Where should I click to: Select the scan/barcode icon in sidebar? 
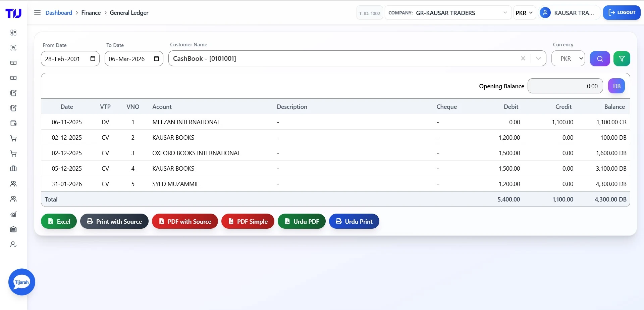tap(13, 48)
